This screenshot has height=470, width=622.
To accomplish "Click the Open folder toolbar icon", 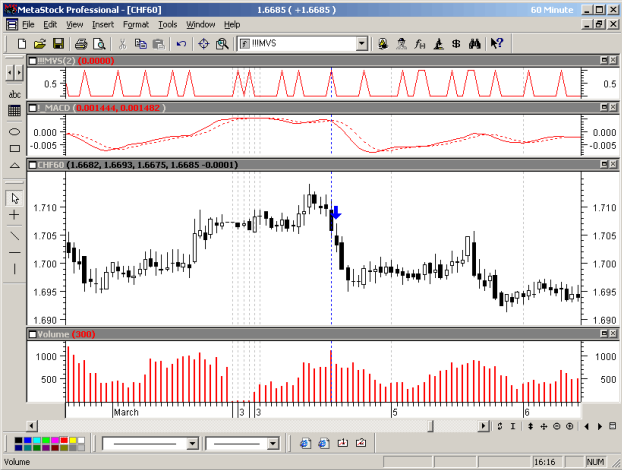I will tap(40, 44).
